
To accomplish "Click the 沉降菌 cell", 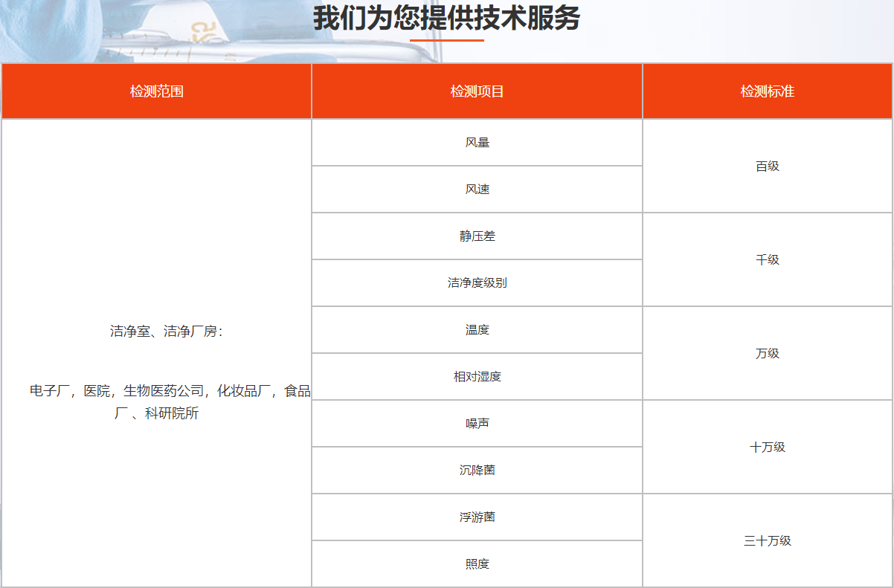I will click(477, 470).
